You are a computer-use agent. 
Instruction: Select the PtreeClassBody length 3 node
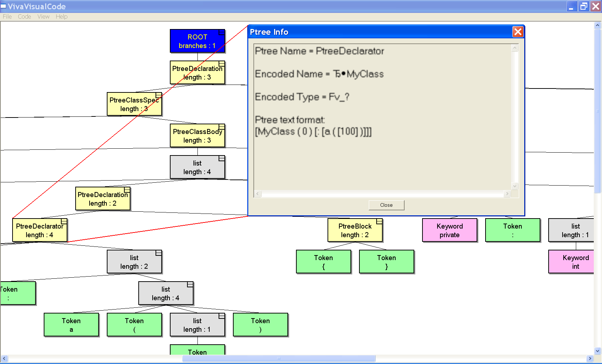pos(197,136)
